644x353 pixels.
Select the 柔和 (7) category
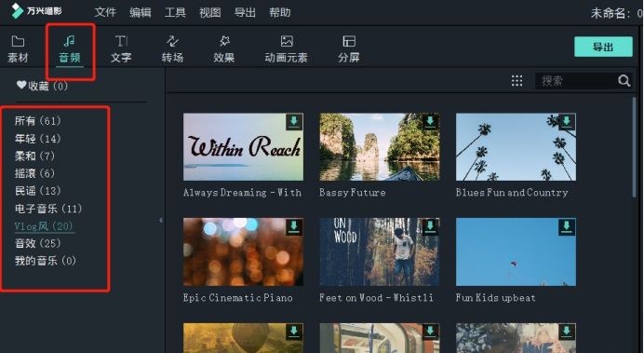point(34,156)
